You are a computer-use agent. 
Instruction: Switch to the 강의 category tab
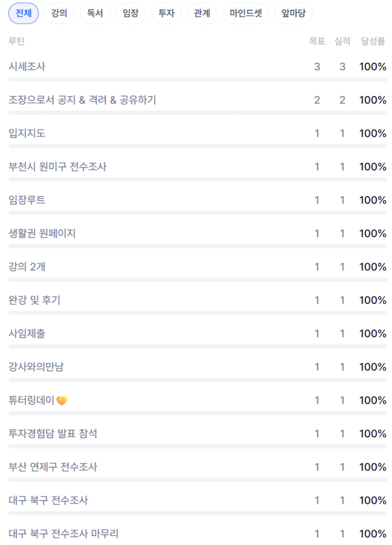click(59, 14)
